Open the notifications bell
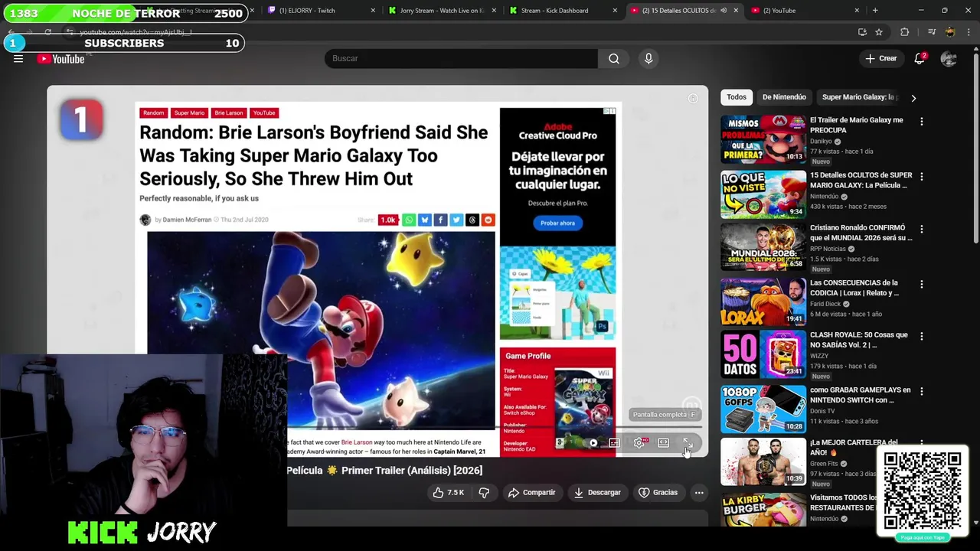The image size is (980, 551). click(920, 59)
